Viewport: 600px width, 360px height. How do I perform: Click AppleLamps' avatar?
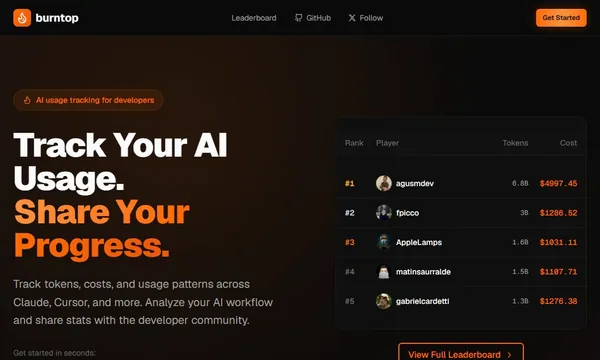pyautogui.click(x=384, y=242)
